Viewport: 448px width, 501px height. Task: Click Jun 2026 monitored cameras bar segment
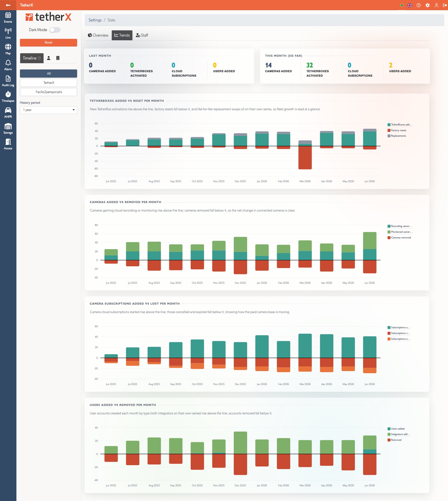pyautogui.click(x=370, y=240)
